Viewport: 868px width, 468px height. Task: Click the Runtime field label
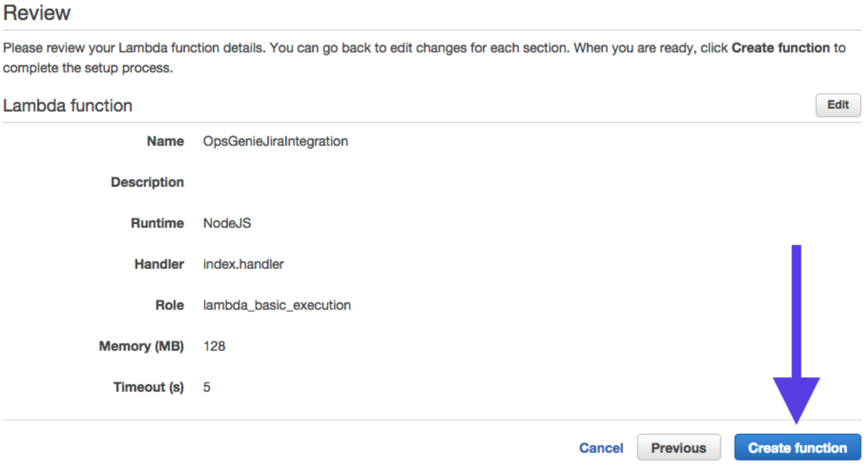pos(157,223)
